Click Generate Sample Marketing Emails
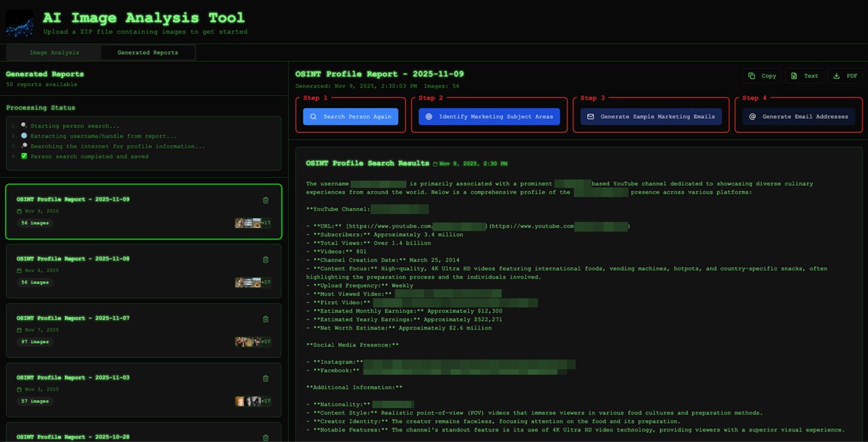Screen dimensions: 868x442 [x=651, y=117]
